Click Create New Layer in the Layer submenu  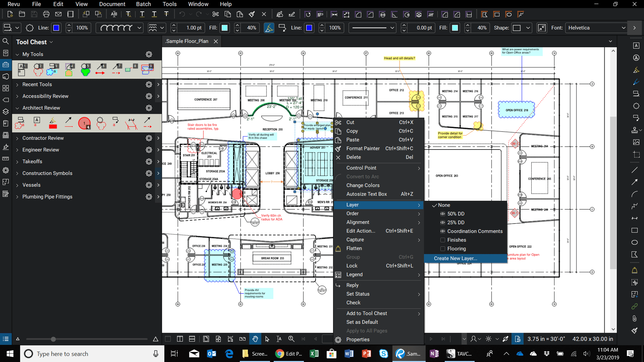pyautogui.click(x=455, y=258)
